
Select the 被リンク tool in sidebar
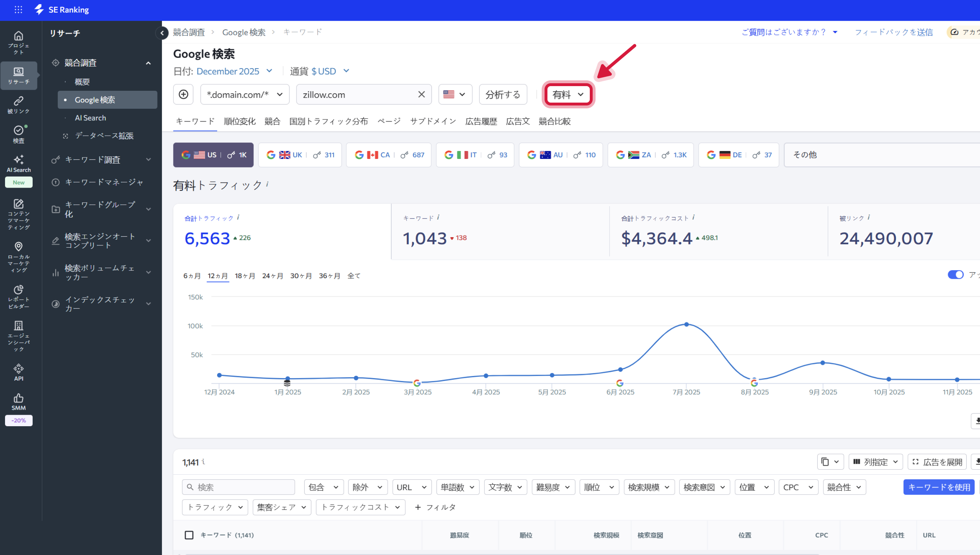pyautogui.click(x=18, y=104)
